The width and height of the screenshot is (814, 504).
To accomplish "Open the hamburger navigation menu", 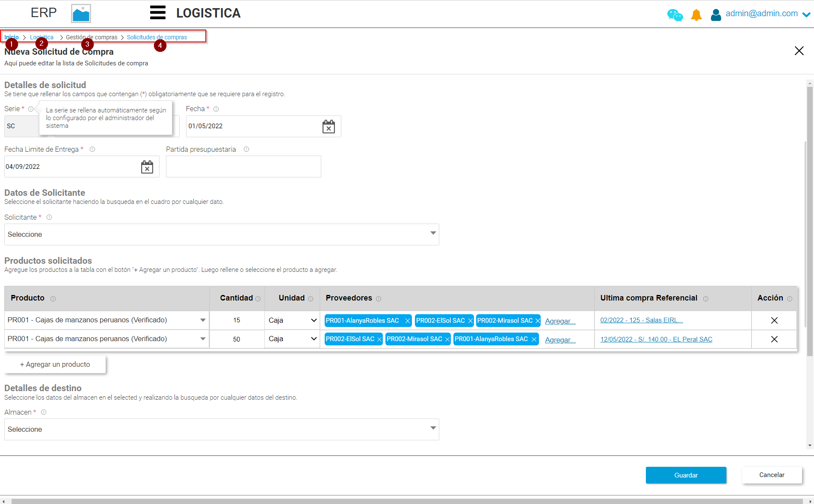I will click(x=157, y=12).
